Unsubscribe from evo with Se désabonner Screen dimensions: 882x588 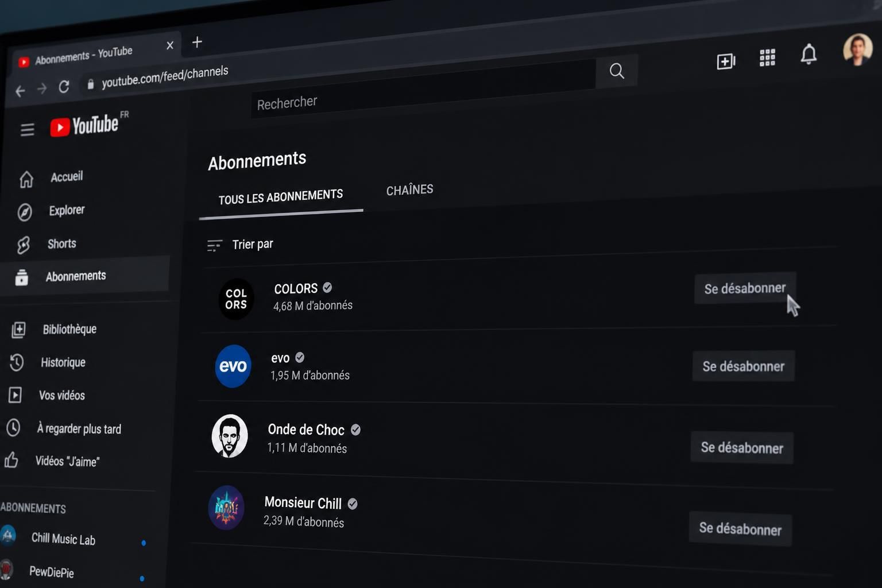[x=744, y=366]
